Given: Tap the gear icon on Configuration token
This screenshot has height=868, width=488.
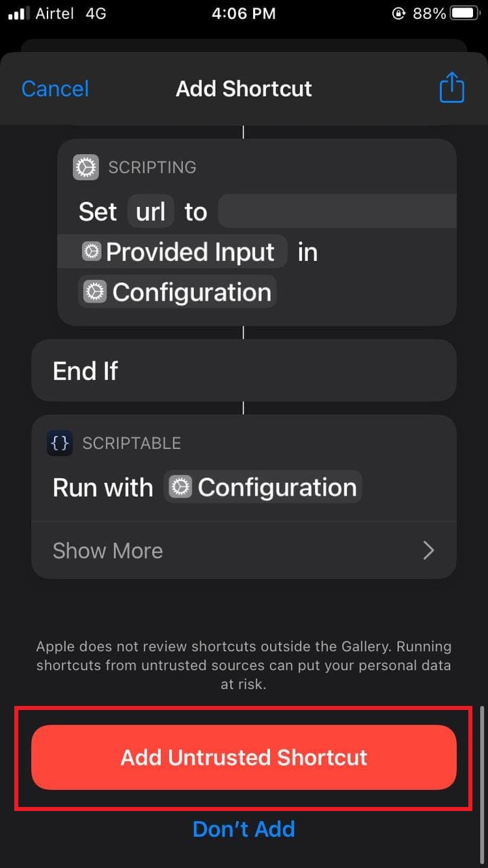Looking at the screenshot, I should click(x=94, y=292).
